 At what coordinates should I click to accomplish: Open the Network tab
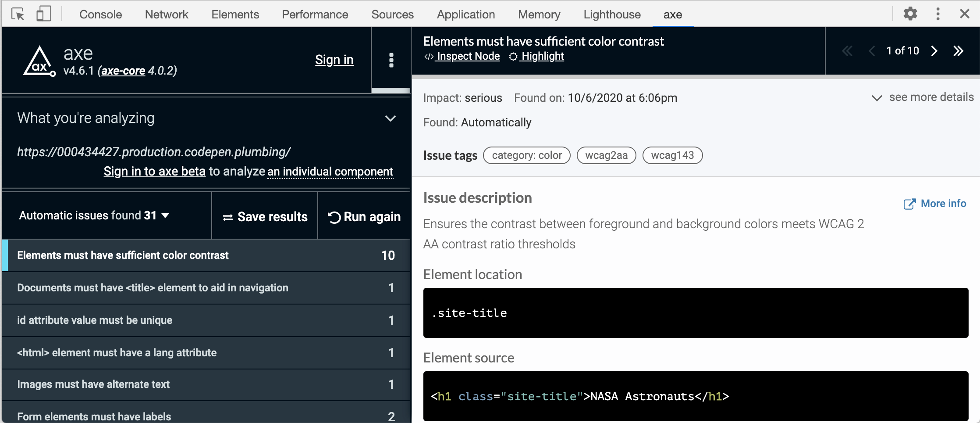coord(167,14)
